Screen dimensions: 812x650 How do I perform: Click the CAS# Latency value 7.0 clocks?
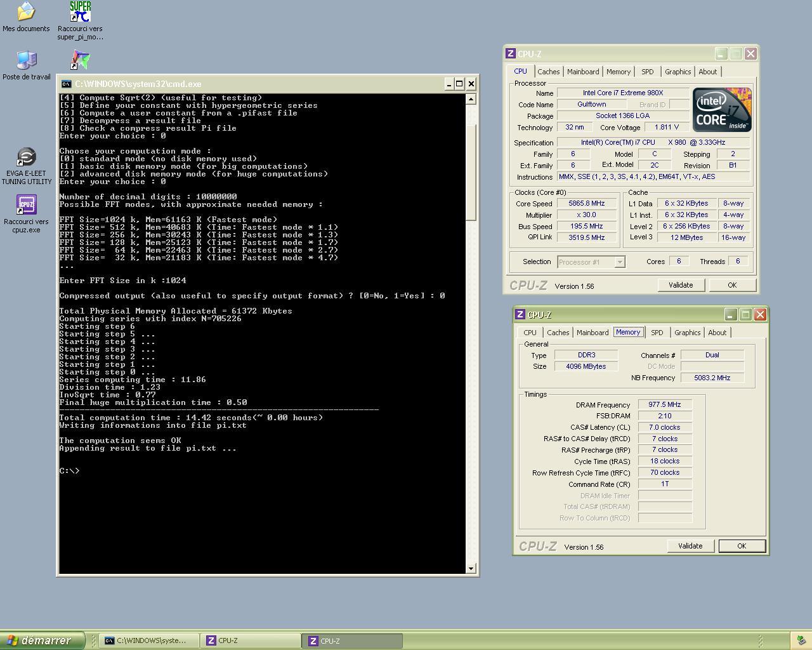click(665, 427)
